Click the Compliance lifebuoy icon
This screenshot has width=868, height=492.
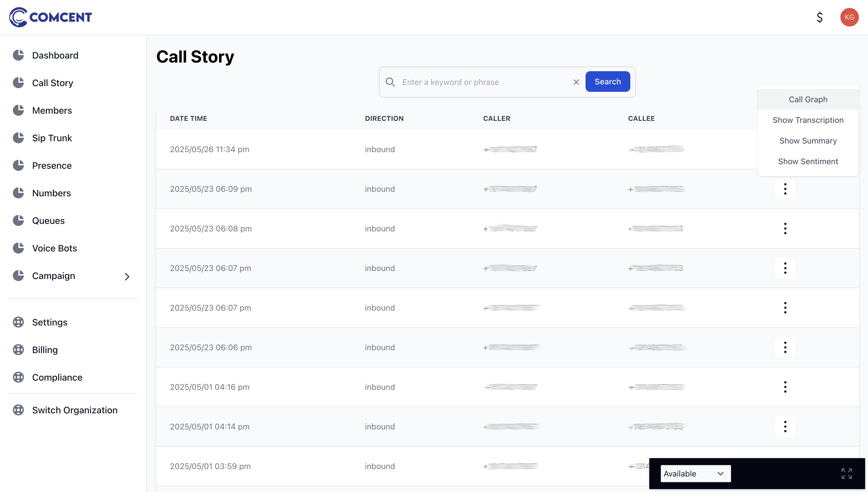click(18, 377)
